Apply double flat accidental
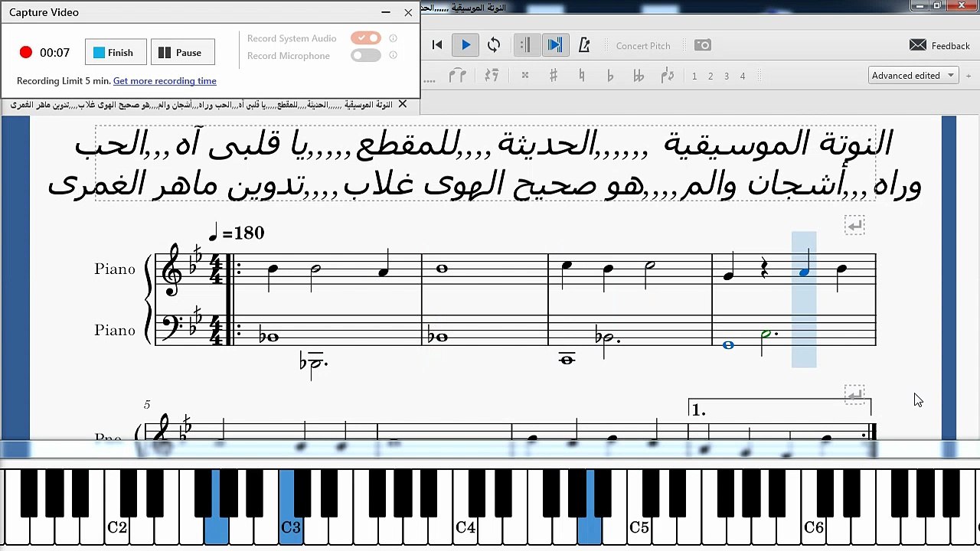 coord(639,76)
